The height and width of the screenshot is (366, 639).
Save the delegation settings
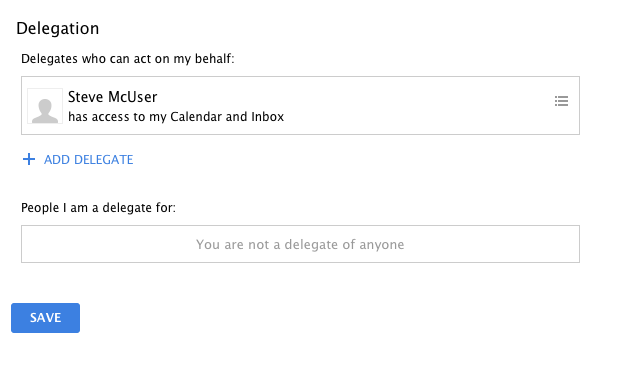pos(45,318)
